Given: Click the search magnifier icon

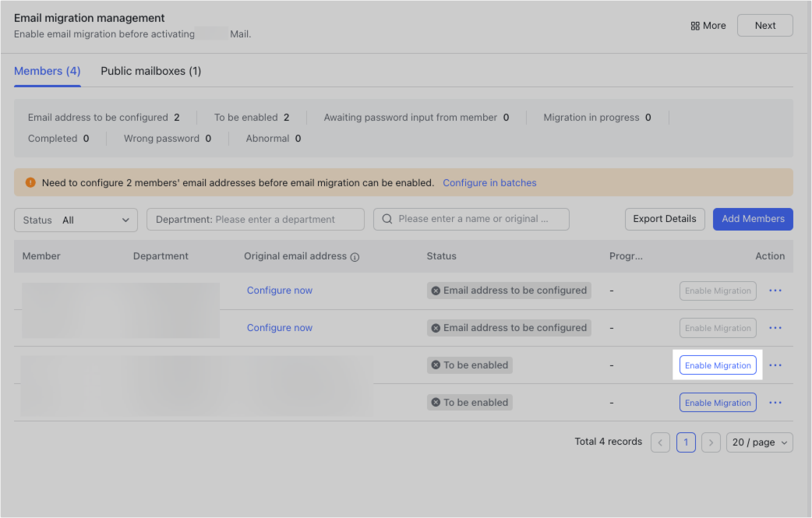Looking at the screenshot, I should click(387, 219).
